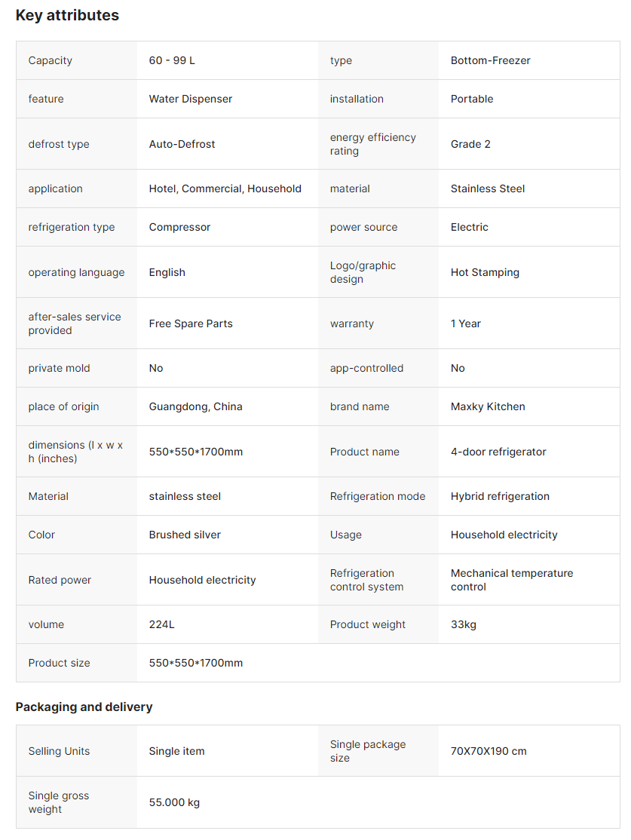Select the Mechanical temperature control value
The width and height of the screenshot is (631, 840).
click(511, 580)
